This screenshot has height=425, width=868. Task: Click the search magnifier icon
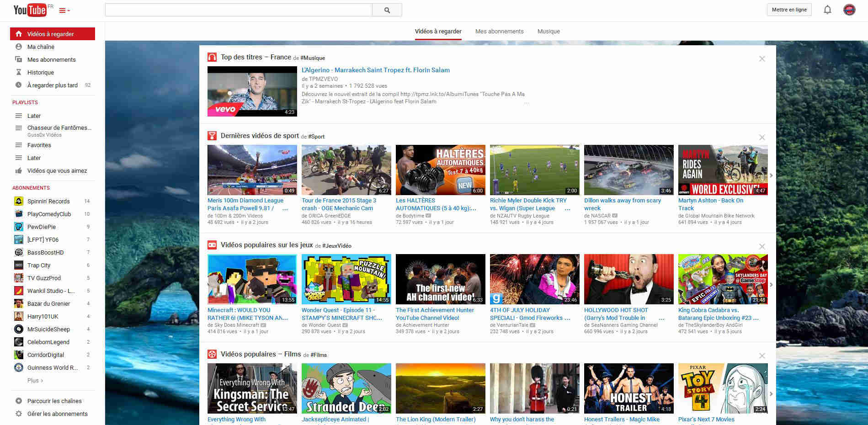coord(386,9)
